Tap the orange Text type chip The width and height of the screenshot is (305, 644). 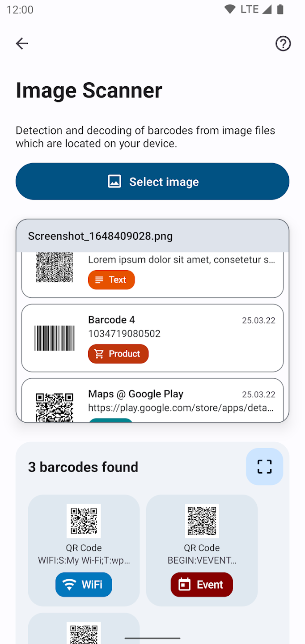[111, 280]
